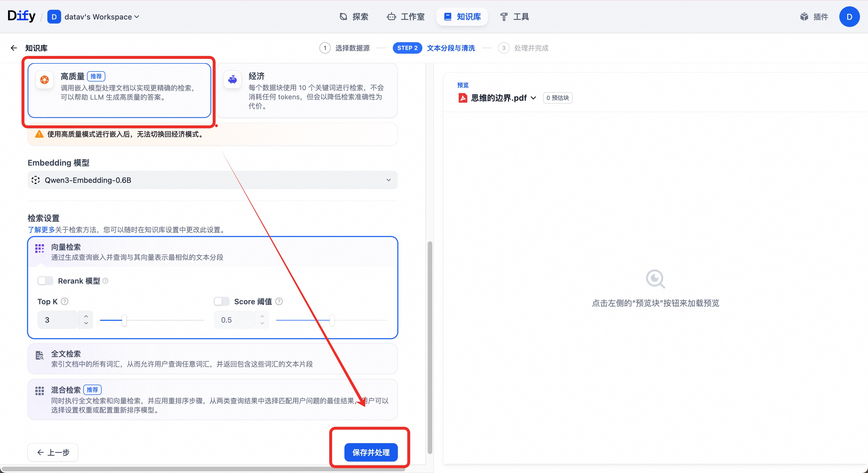Click the user avatar D icon
Screen dimensions: 868x473
click(849, 17)
